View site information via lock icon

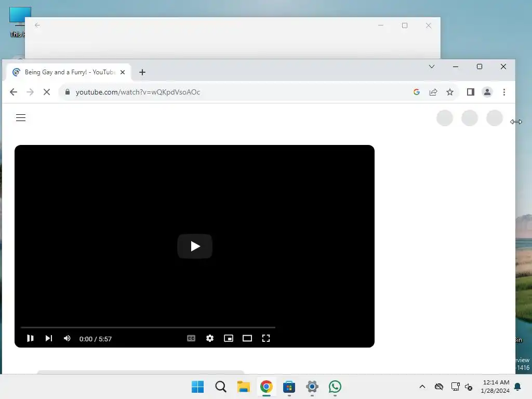tap(68, 92)
